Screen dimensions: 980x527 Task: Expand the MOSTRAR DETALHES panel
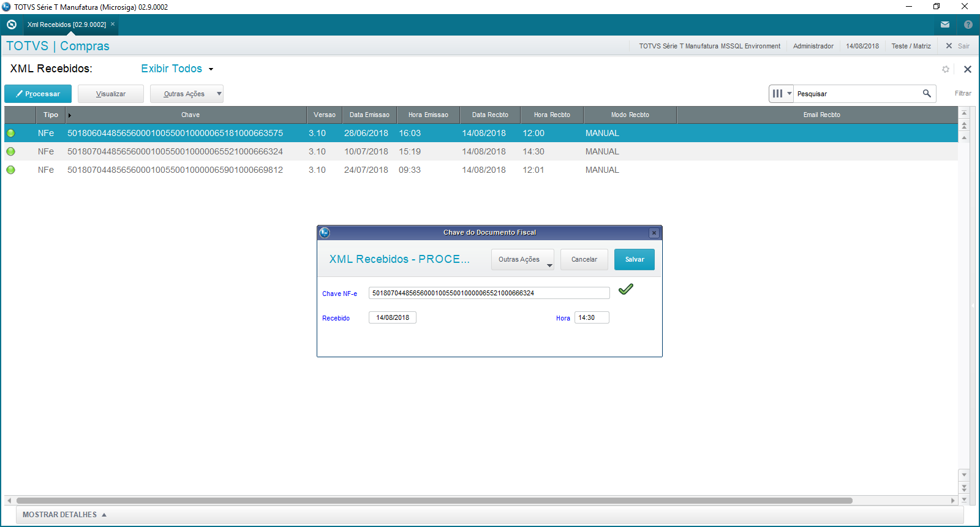[x=64, y=515]
